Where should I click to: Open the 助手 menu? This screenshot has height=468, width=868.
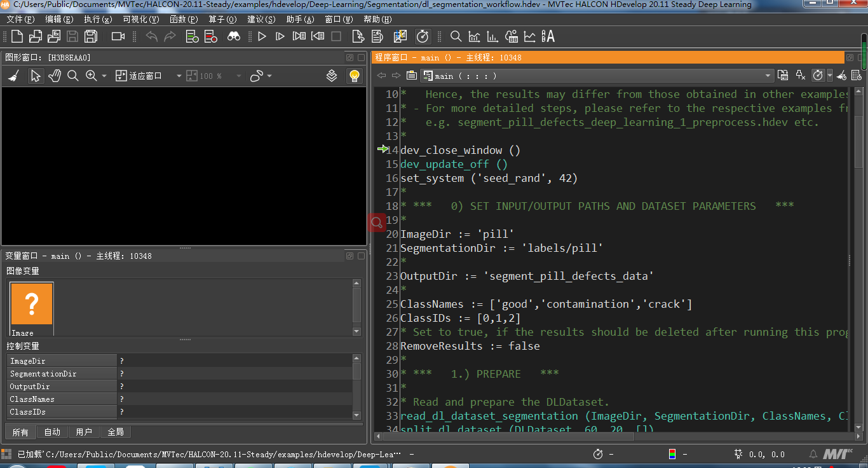300,20
